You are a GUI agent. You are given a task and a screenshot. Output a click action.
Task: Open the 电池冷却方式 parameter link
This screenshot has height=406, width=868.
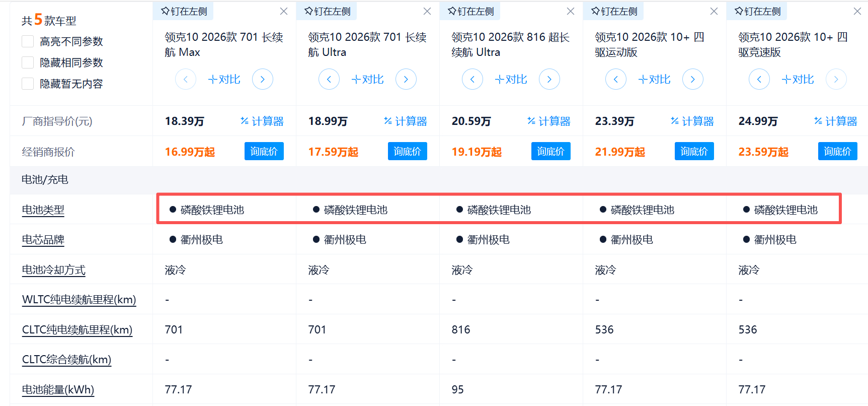click(x=54, y=270)
